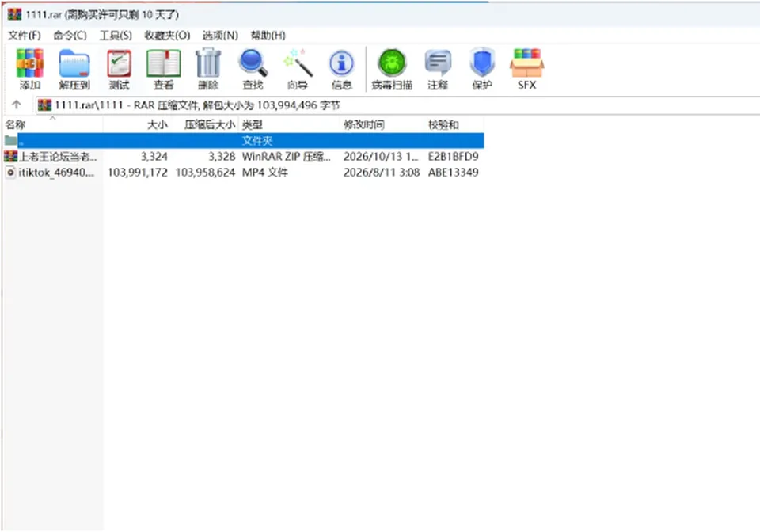Click the 2026/8/11 3:08 modified date

(x=382, y=173)
